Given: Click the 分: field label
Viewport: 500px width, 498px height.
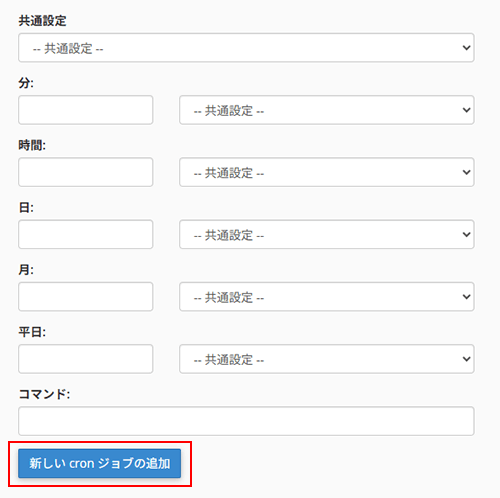Looking at the screenshot, I should click(26, 83).
